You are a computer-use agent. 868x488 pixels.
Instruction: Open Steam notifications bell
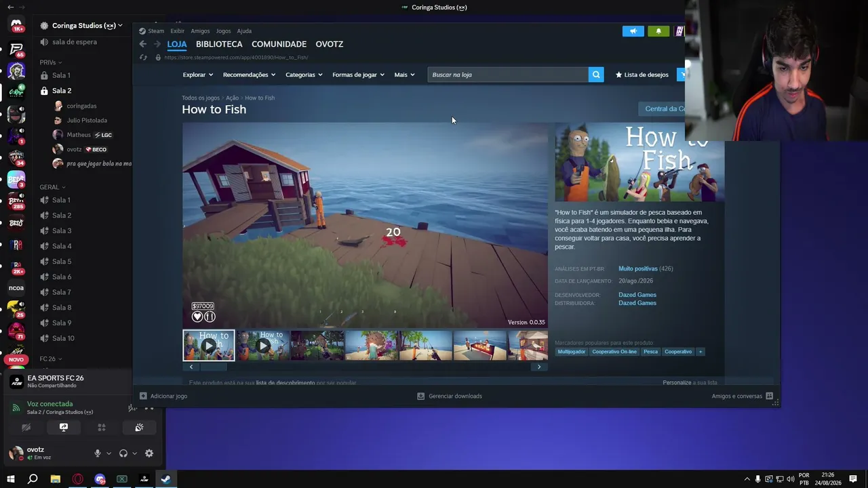pos(658,31)
